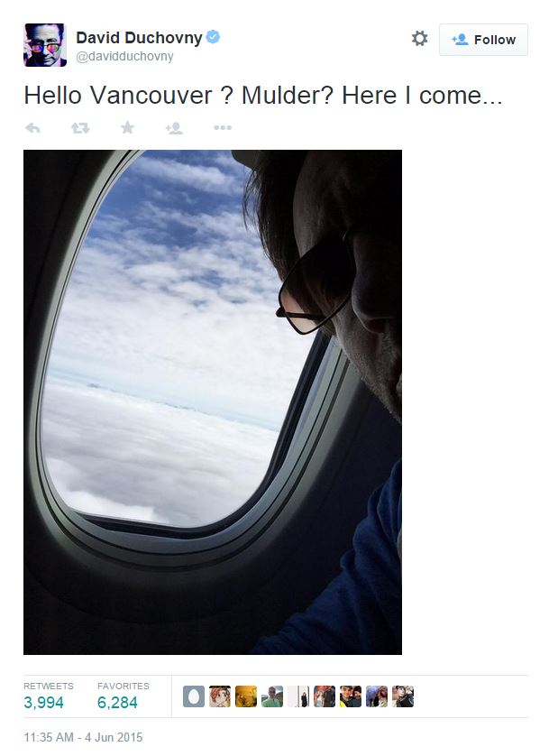Click the second retweeter avatar with the anime face
Image resolution: width=558 pixels, height=756 pixels.
[x=220, y=696]
